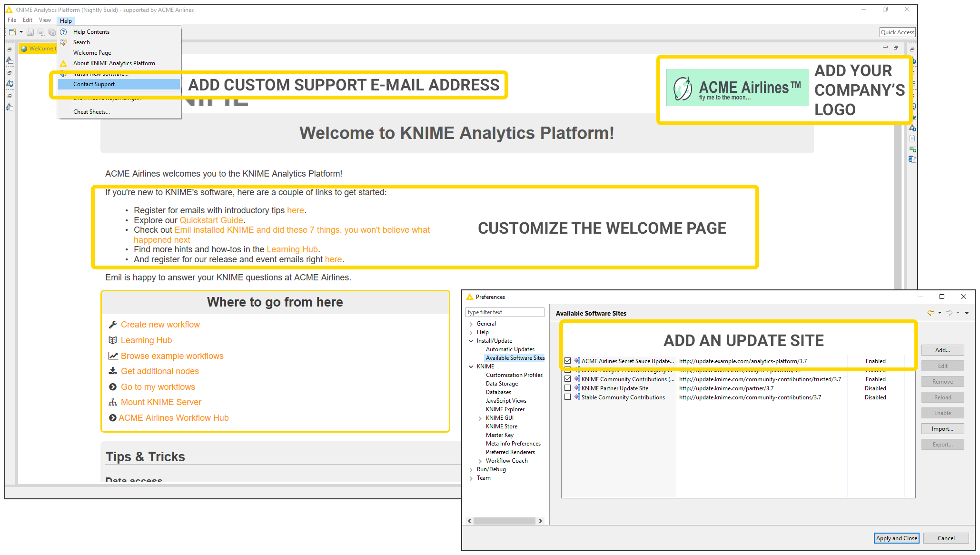
Task: Collapse the Install/Update preferences node
Action: pyautogui.click(x=471, y=341)
